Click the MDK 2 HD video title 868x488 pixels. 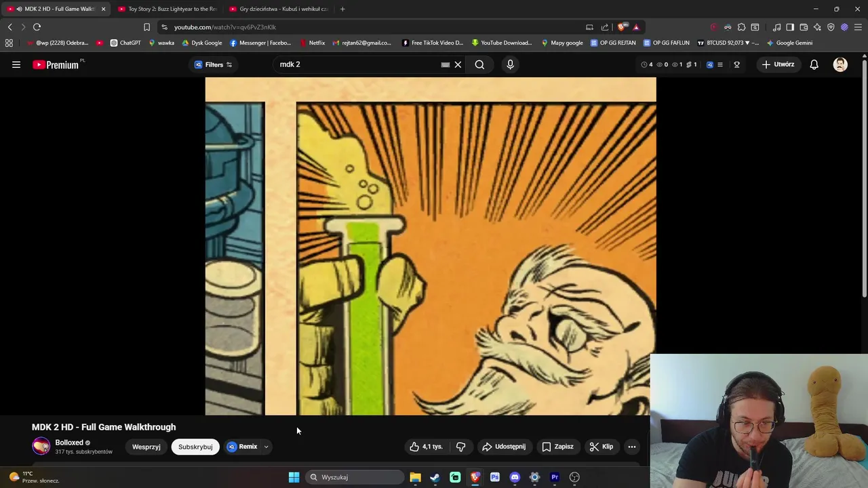pos(104,427)
